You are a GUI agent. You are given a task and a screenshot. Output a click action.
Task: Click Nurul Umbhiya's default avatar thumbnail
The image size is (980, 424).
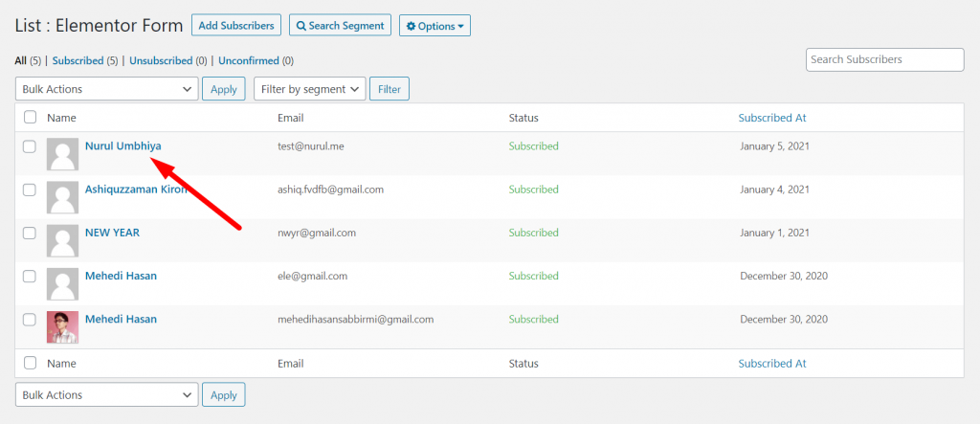pyautogui.click(x=62, y=154)
